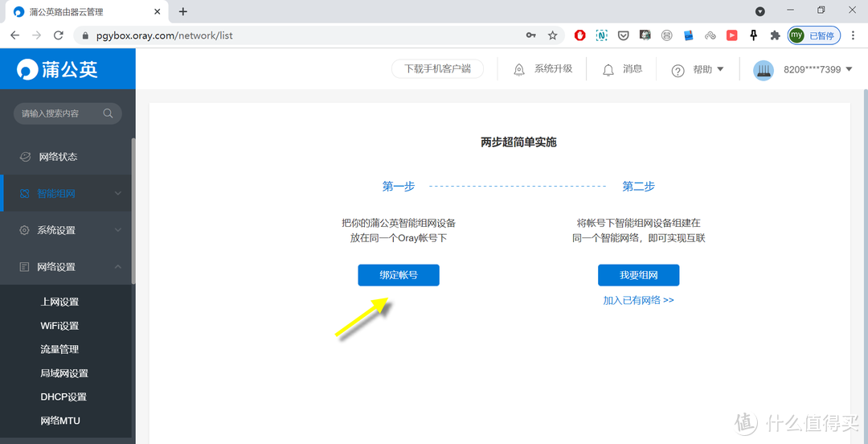The image size is (868, 444).
Task: Click the 消息 bell icon
Action: [x=608, y=70]
